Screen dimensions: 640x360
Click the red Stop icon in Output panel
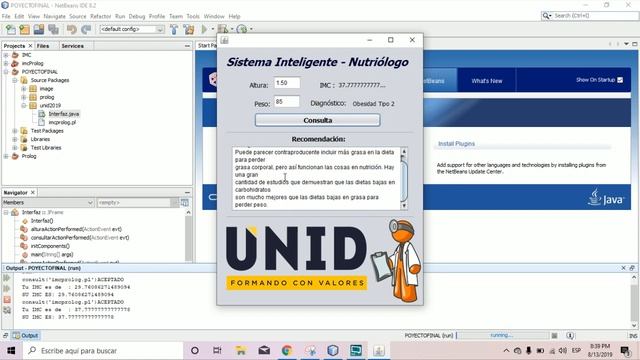(7, 300)
